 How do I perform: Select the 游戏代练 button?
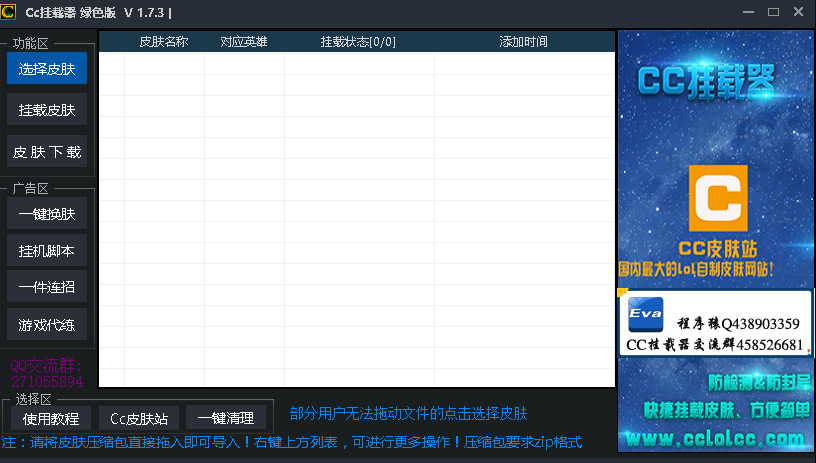coord(47,325)
